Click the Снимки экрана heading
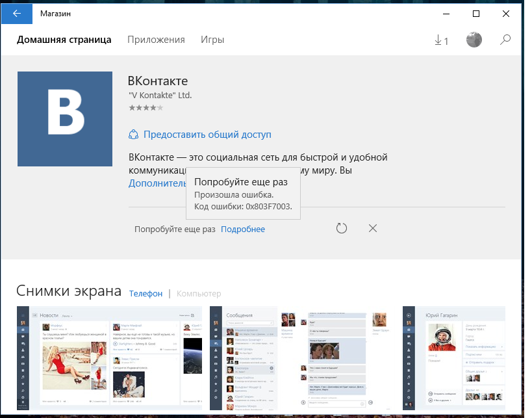The image size is (532, 418). pyautogui.click(x=69, y=291)
